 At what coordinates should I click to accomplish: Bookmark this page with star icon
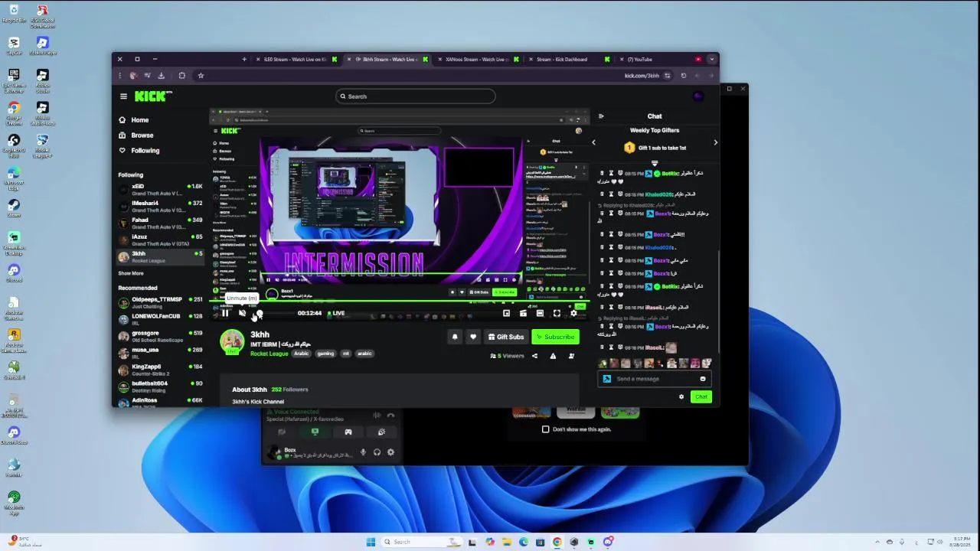click(201, 76)
